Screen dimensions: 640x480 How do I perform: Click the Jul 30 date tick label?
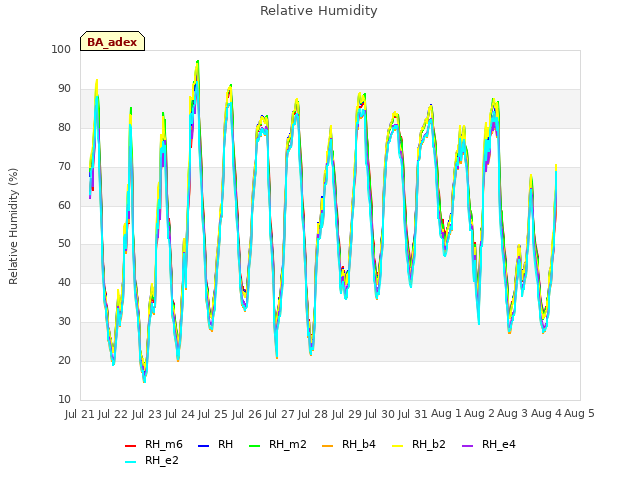pyautogui.click(x=379, y=414)
